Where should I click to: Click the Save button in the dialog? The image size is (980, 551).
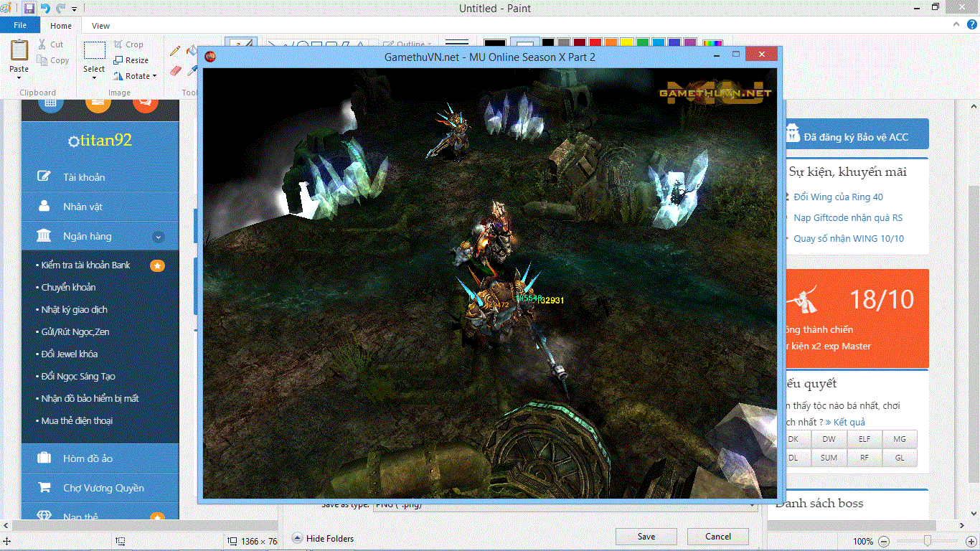pyautogui.click(x=646, y=537)
